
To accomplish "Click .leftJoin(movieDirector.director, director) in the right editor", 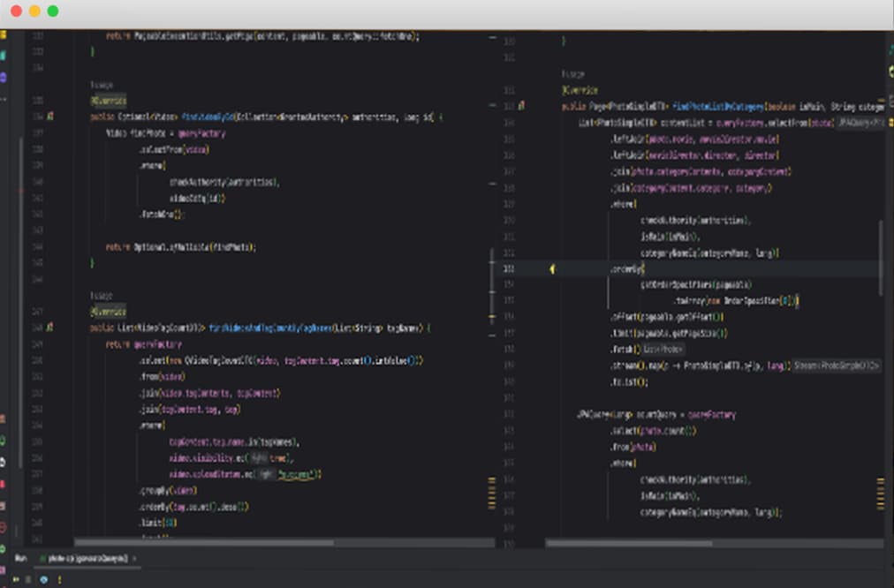I will click(695, 155).
